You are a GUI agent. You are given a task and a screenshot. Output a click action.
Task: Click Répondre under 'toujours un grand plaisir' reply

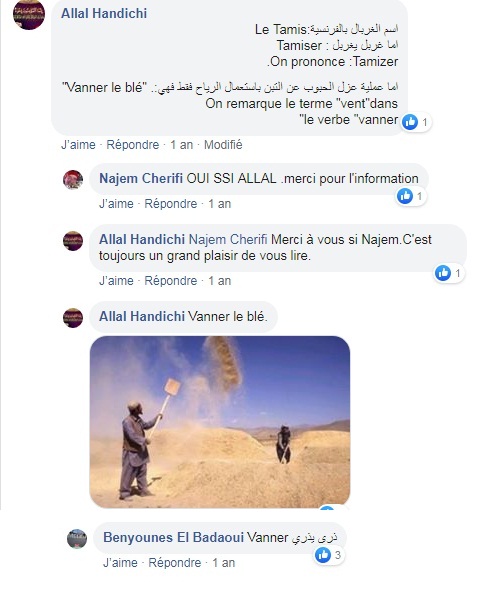(171, 281)
